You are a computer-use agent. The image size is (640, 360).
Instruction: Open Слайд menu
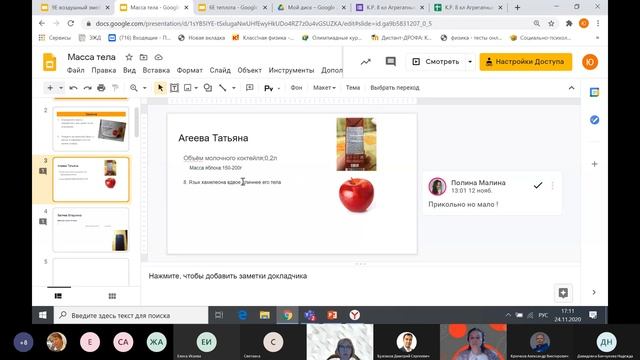(x=220, y=70)
